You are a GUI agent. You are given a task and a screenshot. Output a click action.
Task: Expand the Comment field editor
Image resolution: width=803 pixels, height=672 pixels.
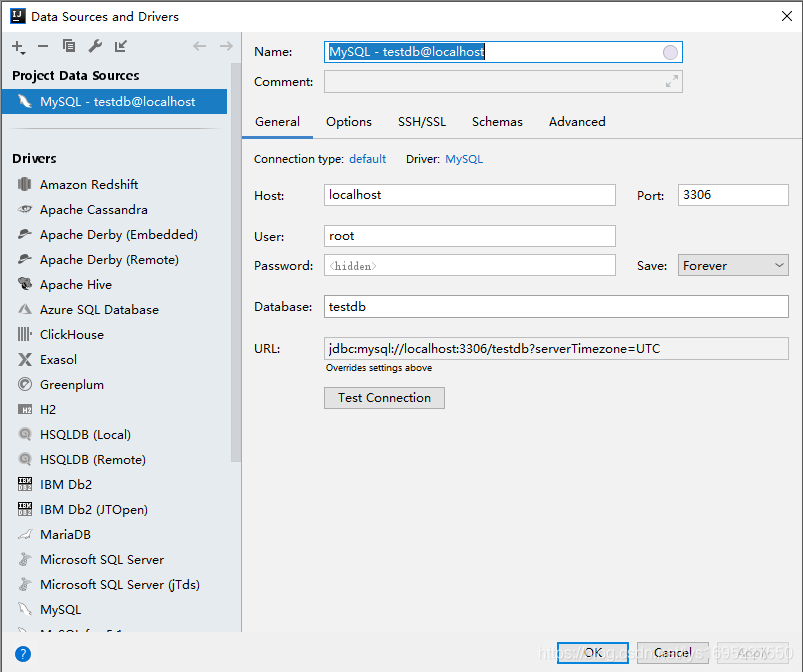(671, 81)
